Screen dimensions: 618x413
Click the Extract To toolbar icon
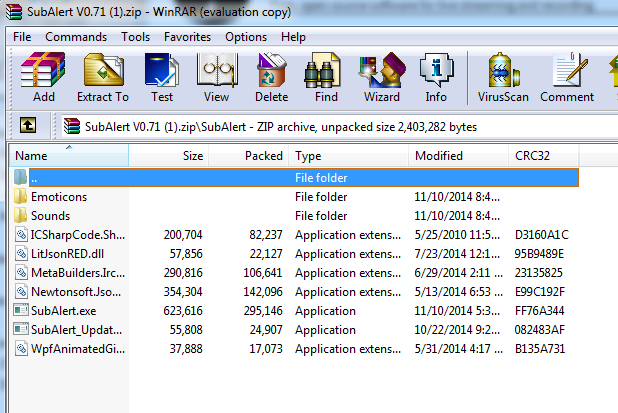click(x=104, y=70)
